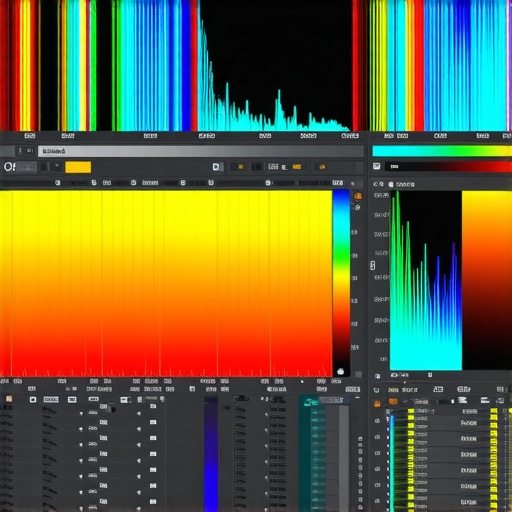Click bracket icon left of green spectrum panel
Viewport: 512px width, 512px height.
[x=373, y=265]
